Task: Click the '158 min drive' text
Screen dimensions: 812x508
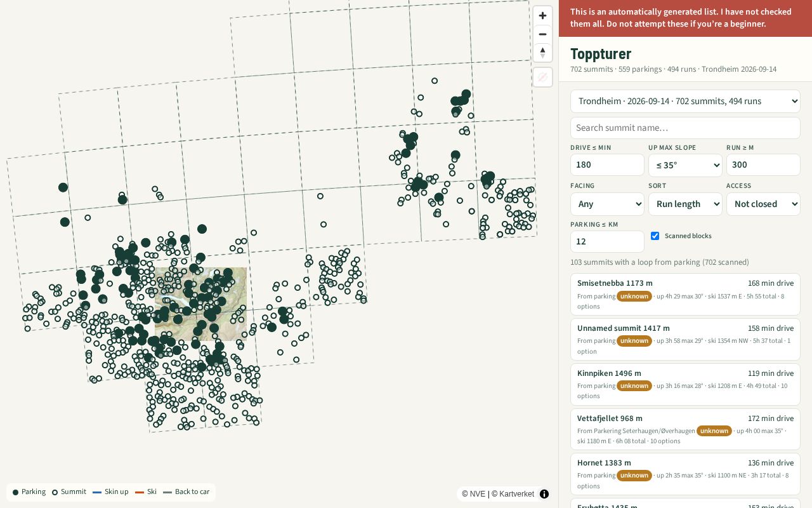Action: click(x=771, y=328)
